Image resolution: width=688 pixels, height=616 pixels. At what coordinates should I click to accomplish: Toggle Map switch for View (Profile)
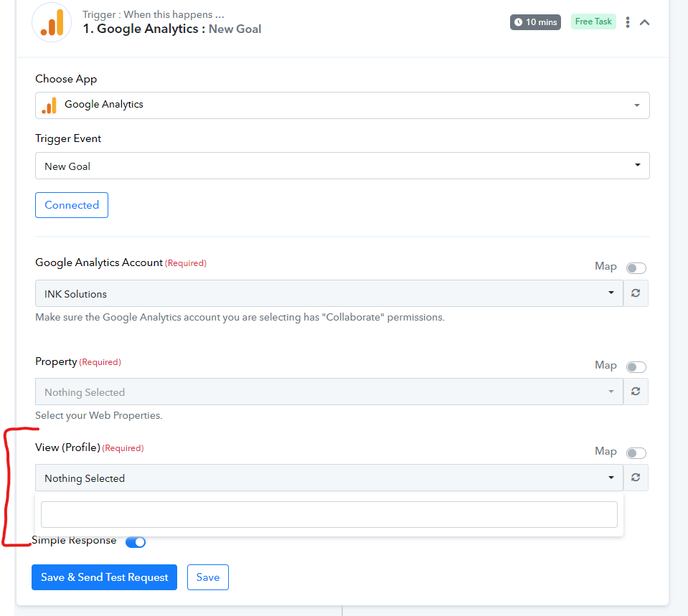[x=636, y=452]
